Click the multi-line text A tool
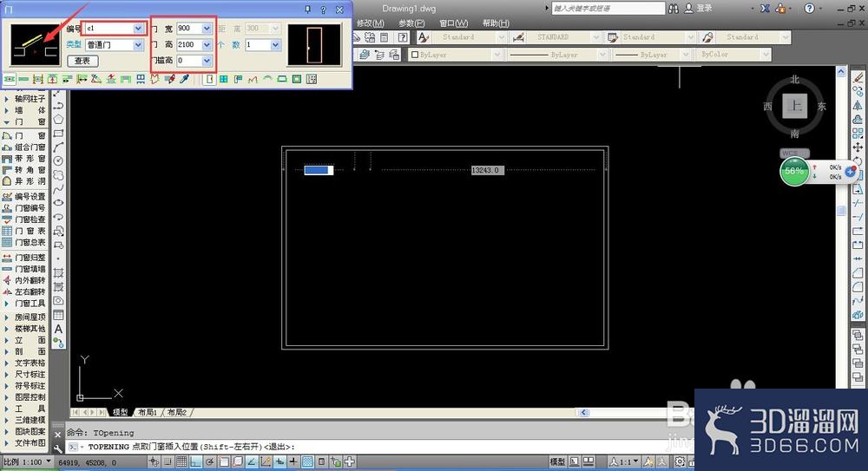 [58, 330]
